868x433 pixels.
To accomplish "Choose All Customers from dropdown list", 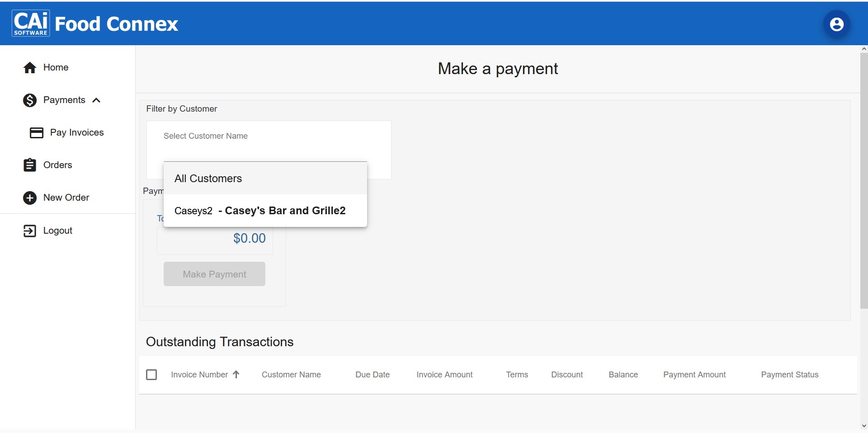I will coord(265,178).
